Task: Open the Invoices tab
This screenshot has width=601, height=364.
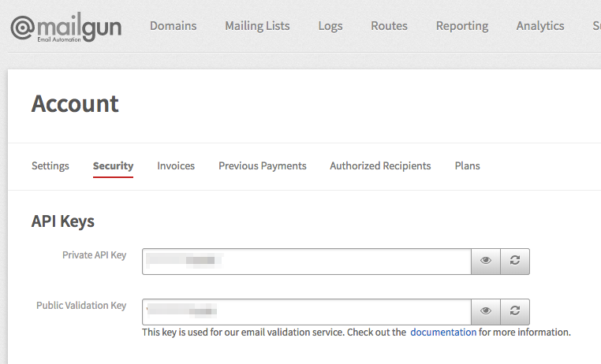Action: [x=176, y=165]
